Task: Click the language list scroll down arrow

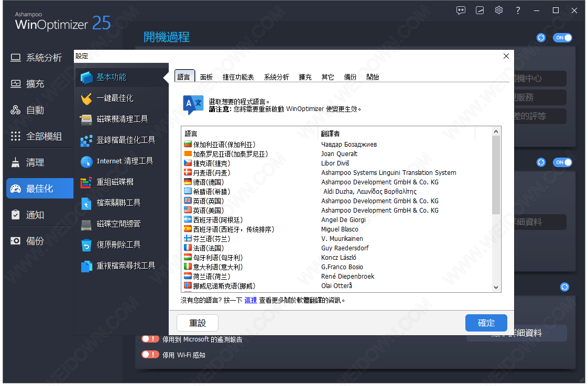Action: tap(496, 288)
